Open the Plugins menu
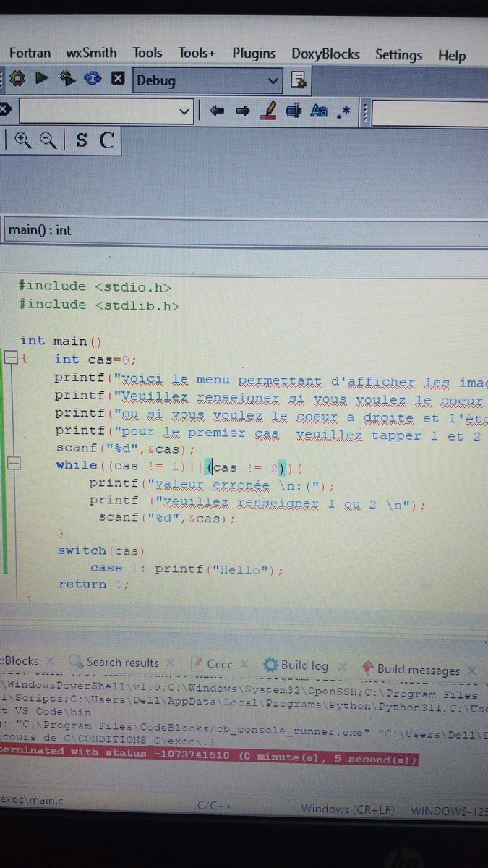This screenshot has width=488, height=868. coord(254,54)
